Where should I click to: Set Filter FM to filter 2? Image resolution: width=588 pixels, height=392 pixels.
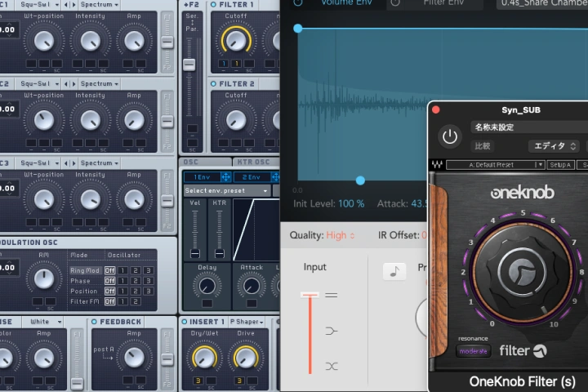[x=136, y=301]
